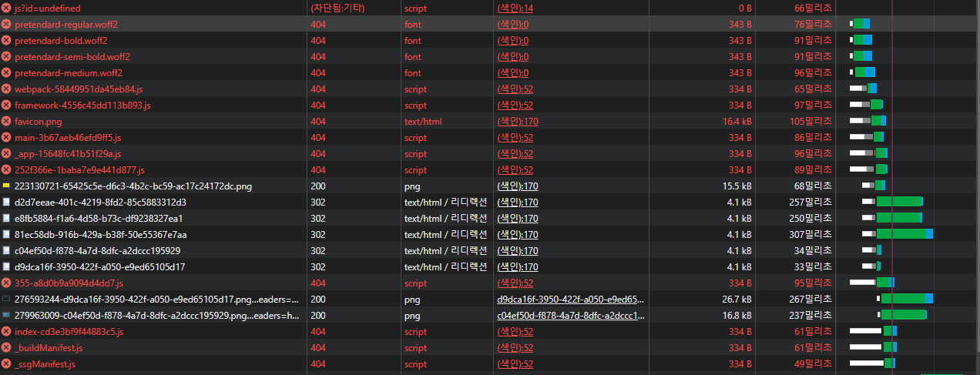
Task: Click error icon beside webpack-58449951da45eb84.js
Action: click(6, 89)
